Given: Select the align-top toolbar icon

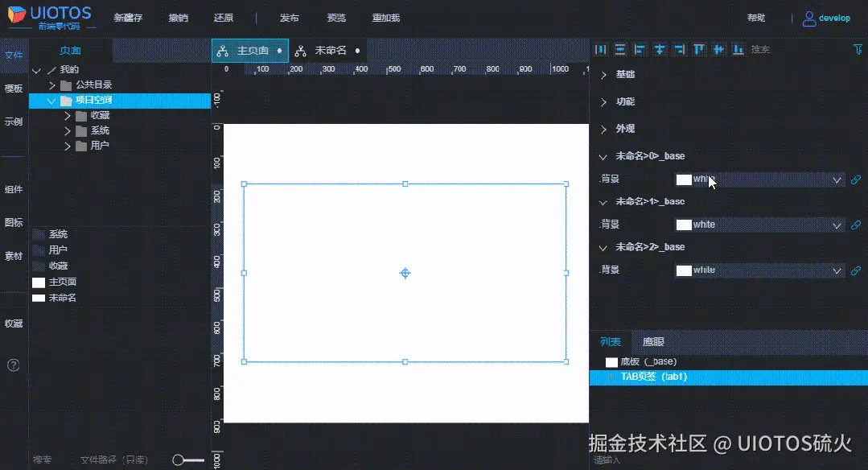Looking at the screenshot, I should tap(700, 49).
